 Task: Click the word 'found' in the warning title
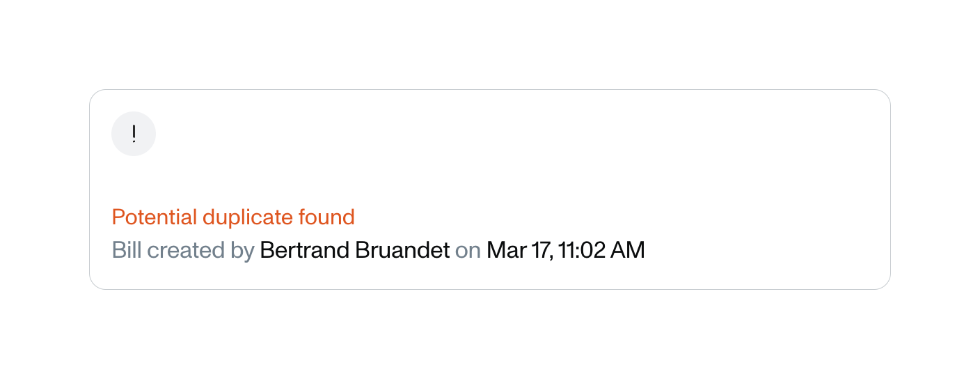point(326,217)
